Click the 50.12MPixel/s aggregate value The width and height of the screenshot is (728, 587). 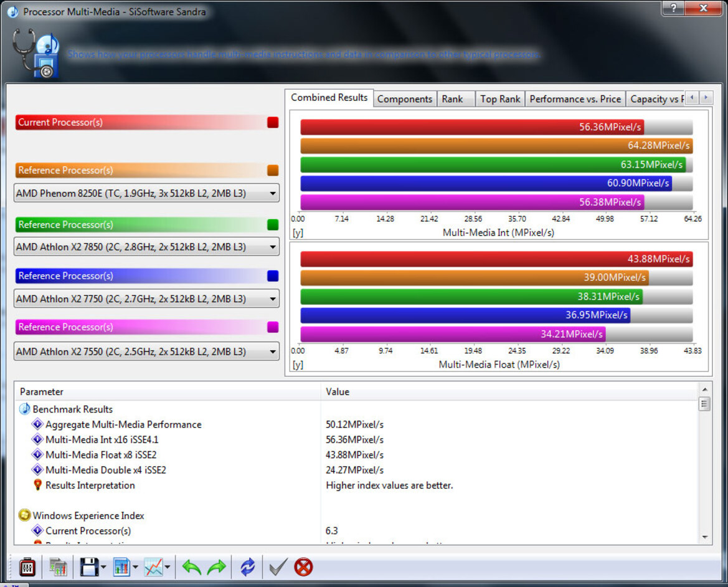(x=355, y=424)
